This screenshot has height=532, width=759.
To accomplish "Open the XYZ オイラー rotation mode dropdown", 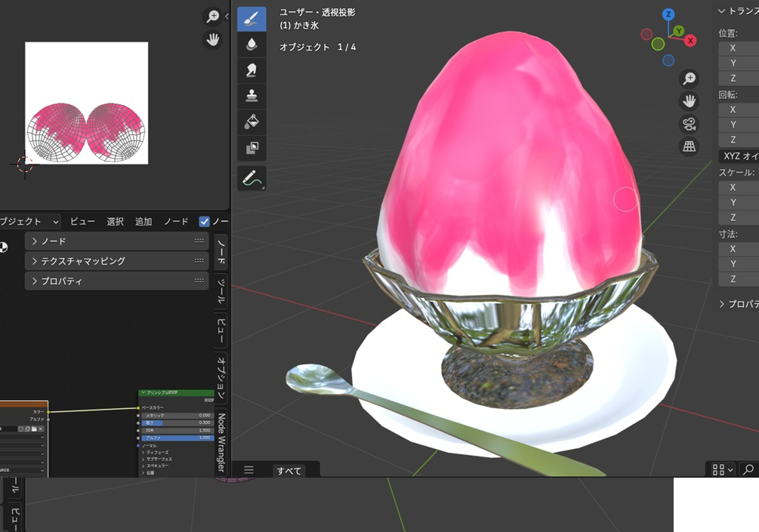I will click(739, 155).
